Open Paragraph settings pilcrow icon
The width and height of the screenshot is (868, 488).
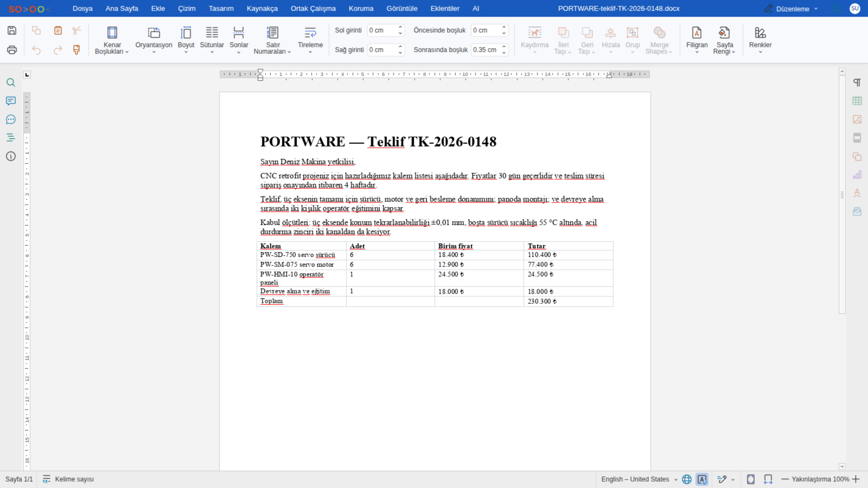[857, 82]
